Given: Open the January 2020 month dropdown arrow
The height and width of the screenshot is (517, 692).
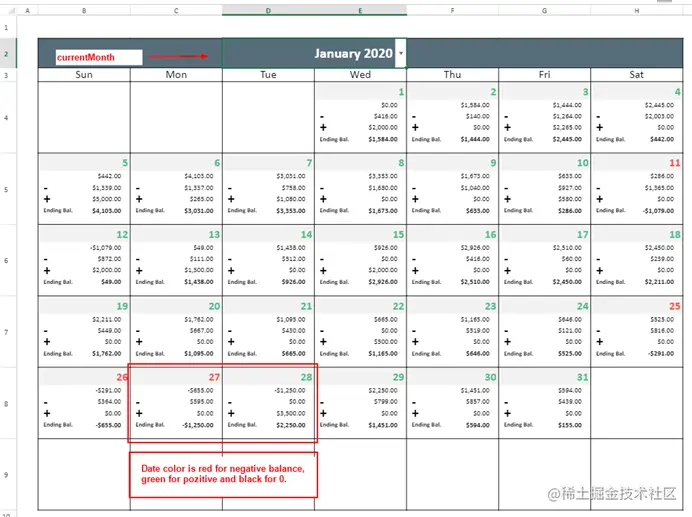Looking at the screenshot, I should (x=401, y=53).
